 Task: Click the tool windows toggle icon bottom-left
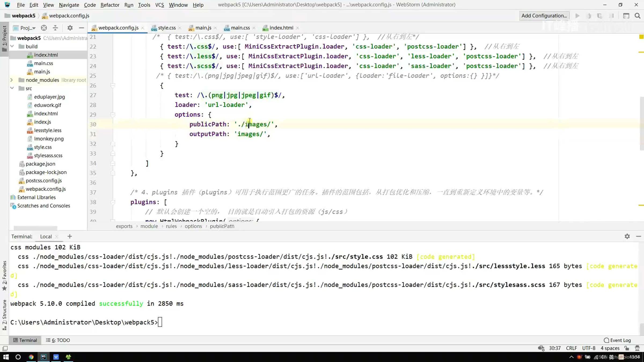coord(5,348)
